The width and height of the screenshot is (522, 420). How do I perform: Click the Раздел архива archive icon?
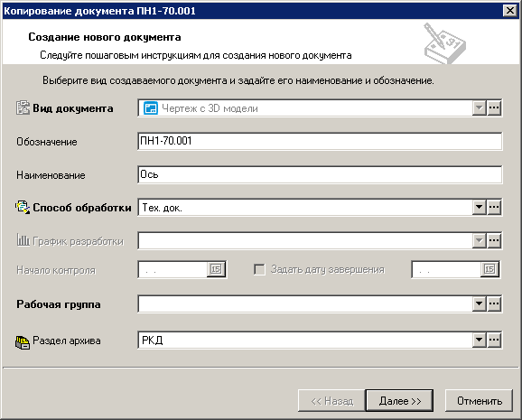click(23, 341)
